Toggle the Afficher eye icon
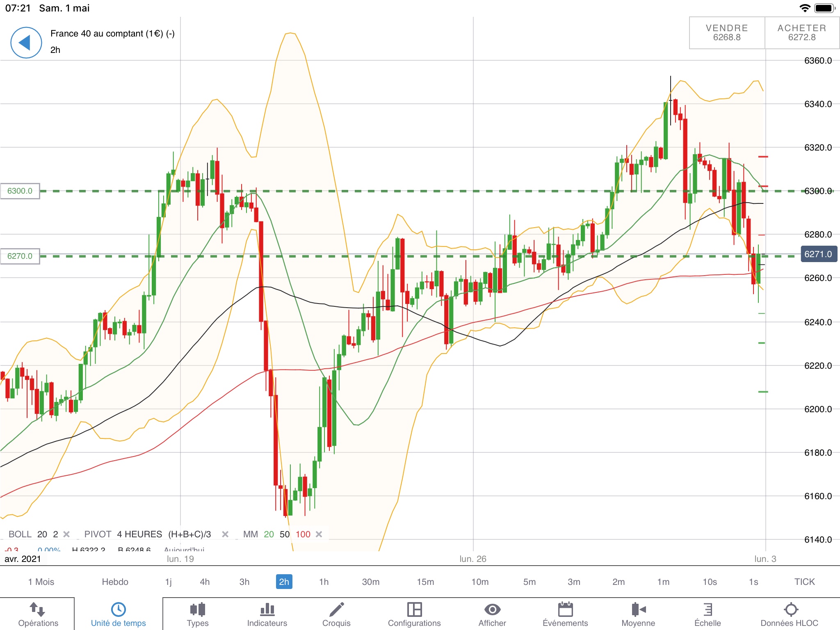Image resolution: width=840 pixels, height=630 pixels. 492,610
